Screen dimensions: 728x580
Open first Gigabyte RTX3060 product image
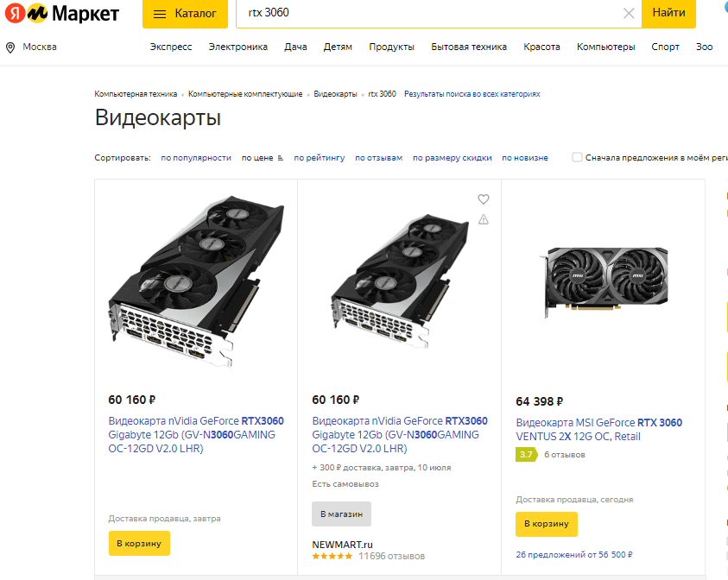click(x=196, y=281)
